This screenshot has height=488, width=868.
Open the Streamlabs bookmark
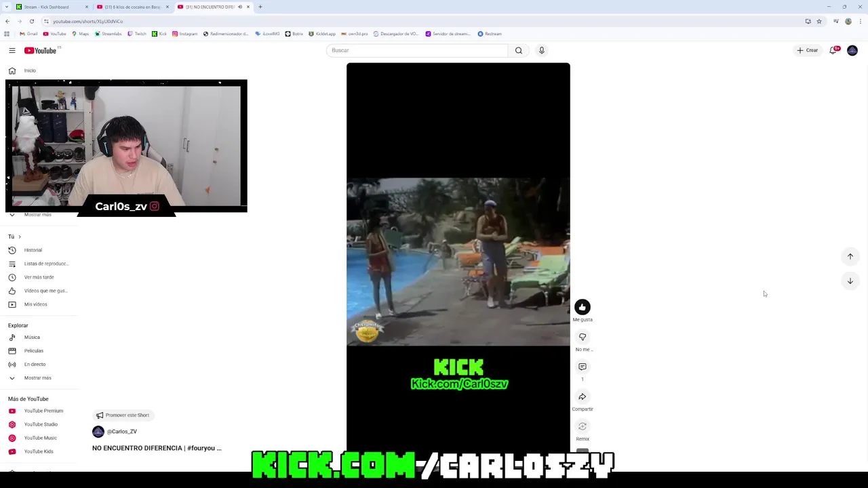pyautogui.click(x=108, y=34)
